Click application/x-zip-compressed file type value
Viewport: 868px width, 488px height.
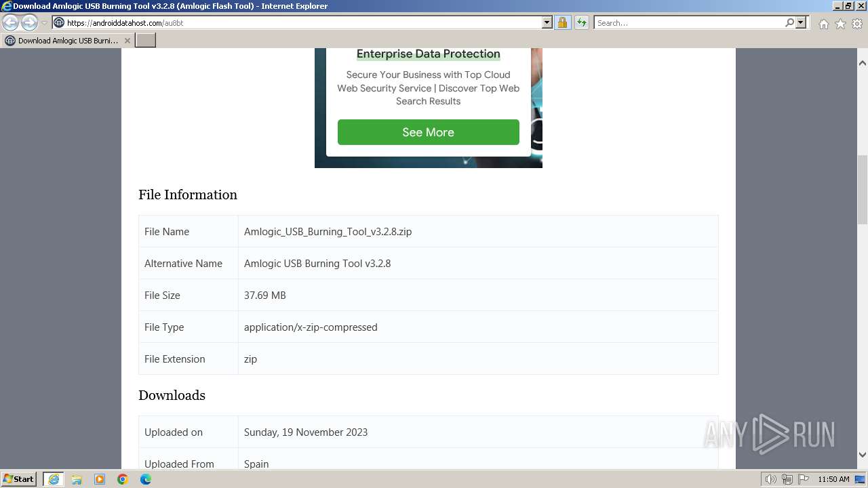click(311, 327)
